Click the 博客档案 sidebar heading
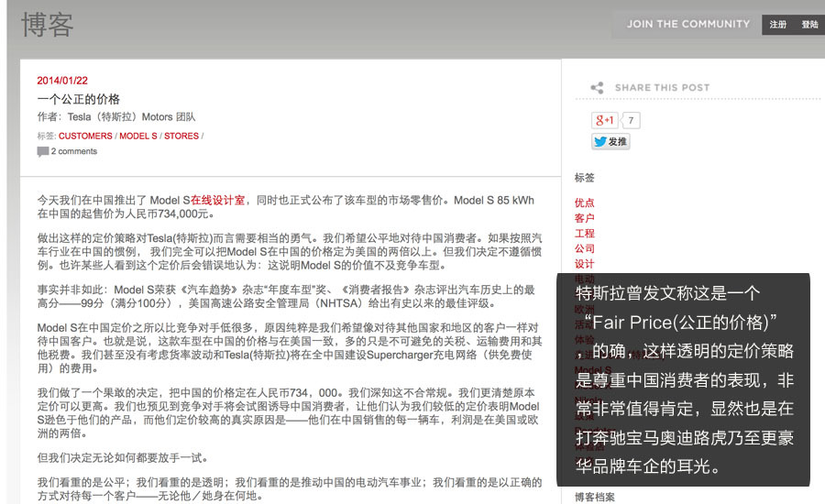This screenshot has width=825, height=504. pyautogui.click(x=595, y=498)
